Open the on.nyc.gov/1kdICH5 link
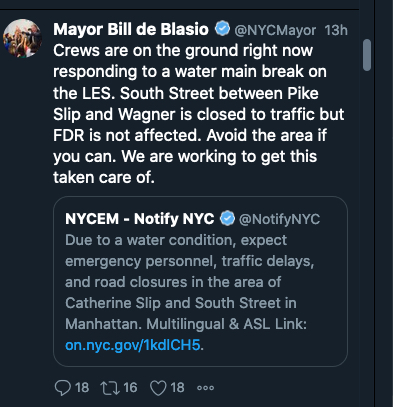 (133, 345)
